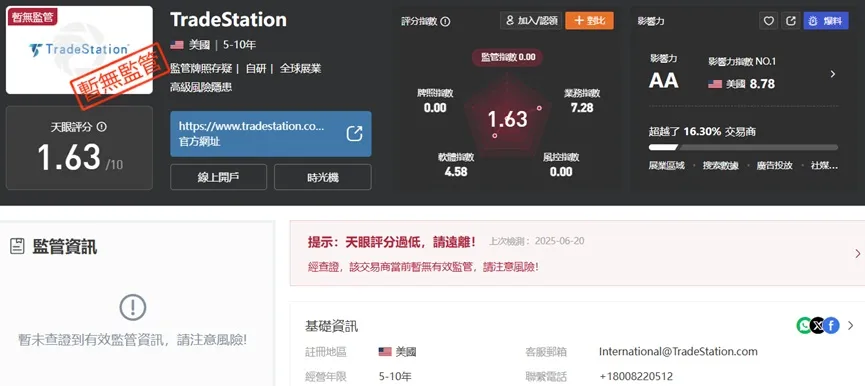Click the US flag beside 8.78
The width and height of the screenshot is (865, 386).
click(x=715, y=84)
